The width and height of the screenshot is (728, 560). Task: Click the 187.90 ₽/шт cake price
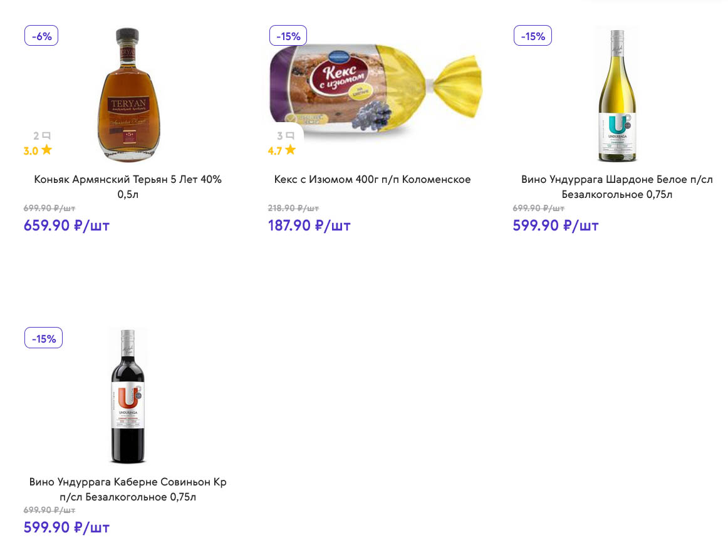point(309,226)
